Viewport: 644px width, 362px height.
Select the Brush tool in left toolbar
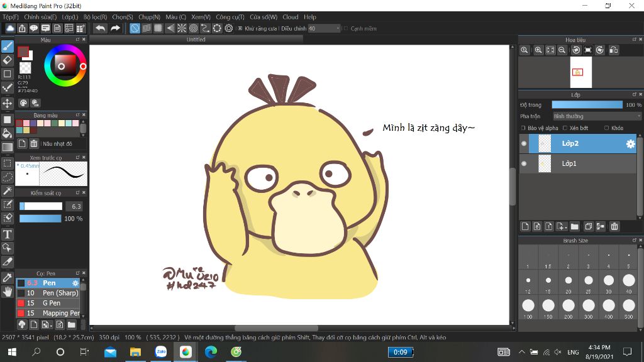[8, 47]
